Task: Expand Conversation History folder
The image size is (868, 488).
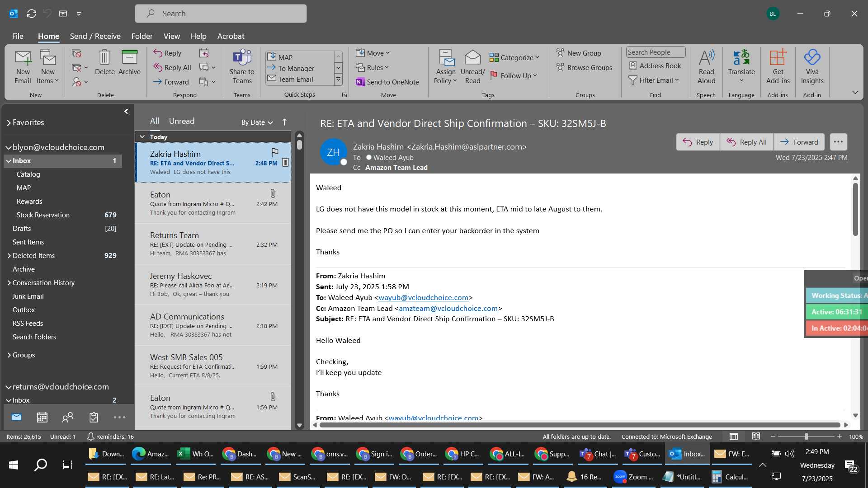Action: coord(9,283)
